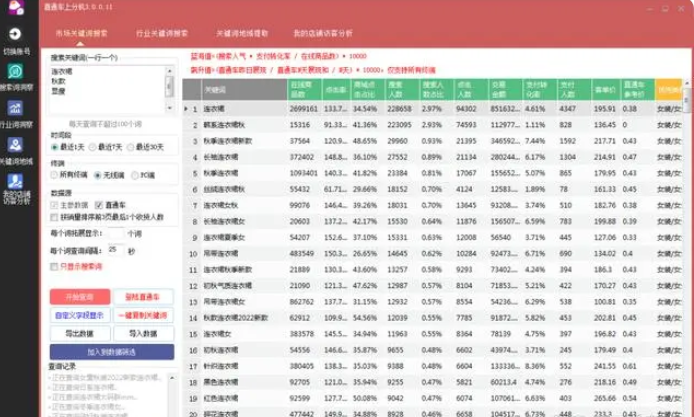Screen dimensions: 694x417
Task: Select the 最近1天 radio button
Action: pyautogui.click(x=55, y=147)
